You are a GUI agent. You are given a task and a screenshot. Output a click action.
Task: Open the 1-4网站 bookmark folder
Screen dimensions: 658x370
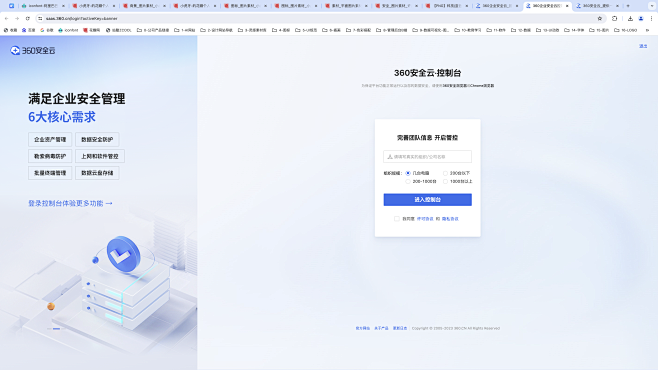(x=185, y=30)
